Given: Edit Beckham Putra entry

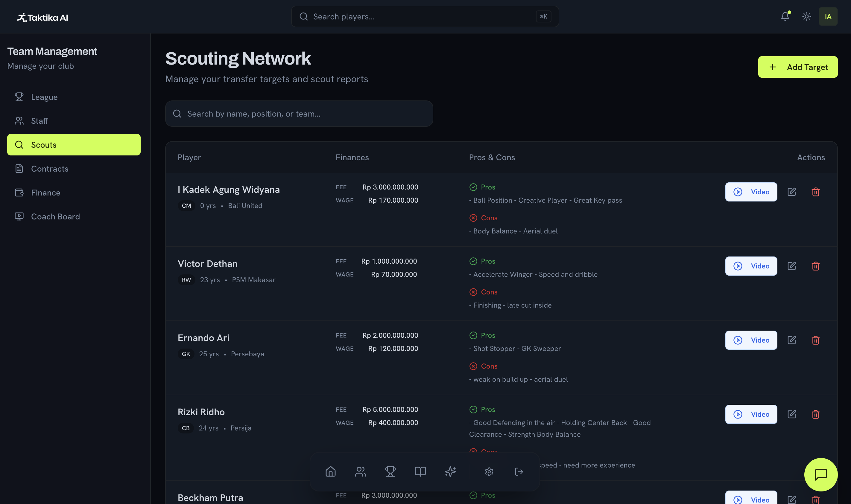Looking at the screenshot, I should (791, 500).
